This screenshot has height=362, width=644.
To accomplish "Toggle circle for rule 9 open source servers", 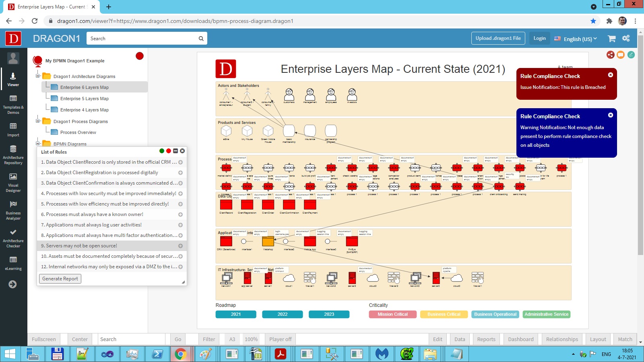I will click(x=180, y=246).
